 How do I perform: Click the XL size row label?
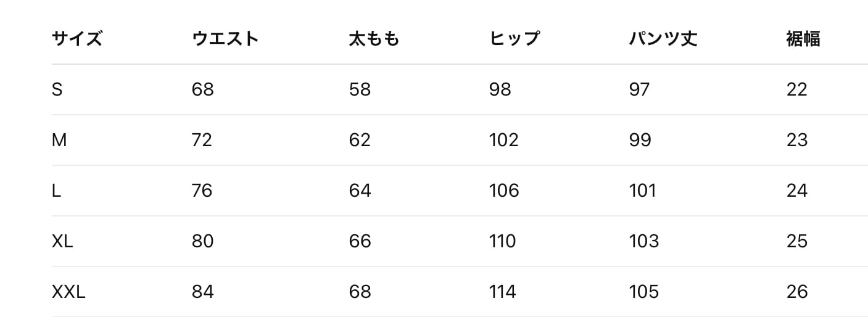pyautogui.click(x=62, y=241)
